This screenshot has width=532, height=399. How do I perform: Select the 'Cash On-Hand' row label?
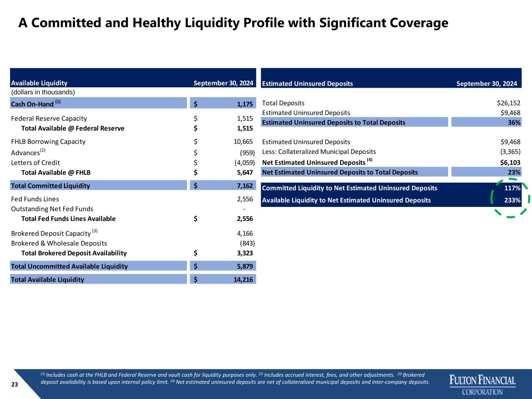[x=36, y=104]
